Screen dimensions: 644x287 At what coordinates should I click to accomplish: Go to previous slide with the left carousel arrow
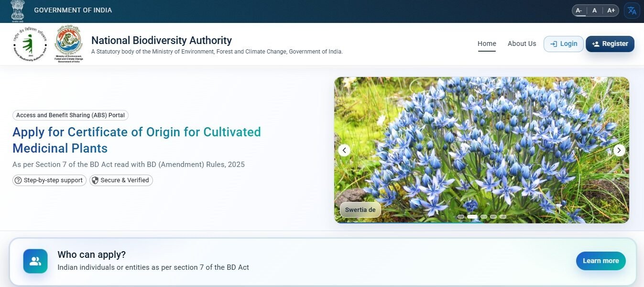point(344,150)
